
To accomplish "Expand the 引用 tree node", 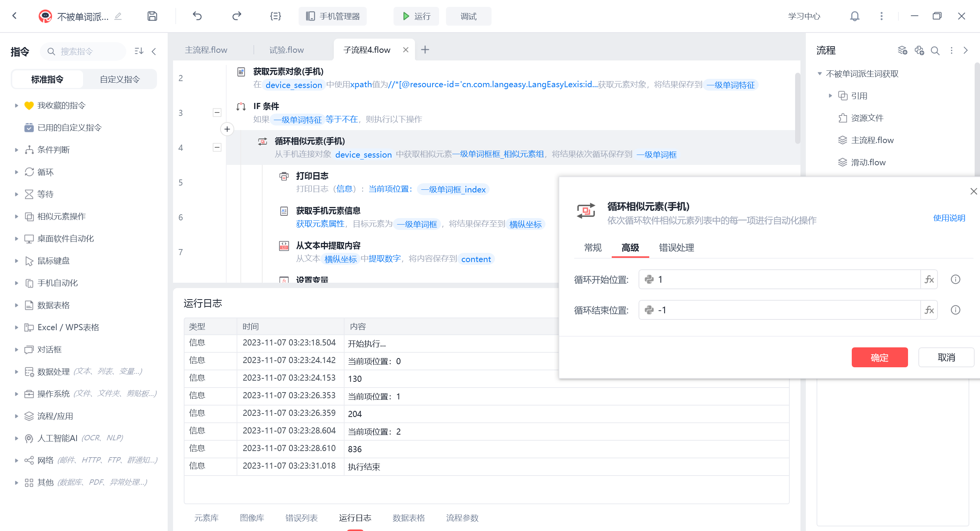I will tap(830, 96).
